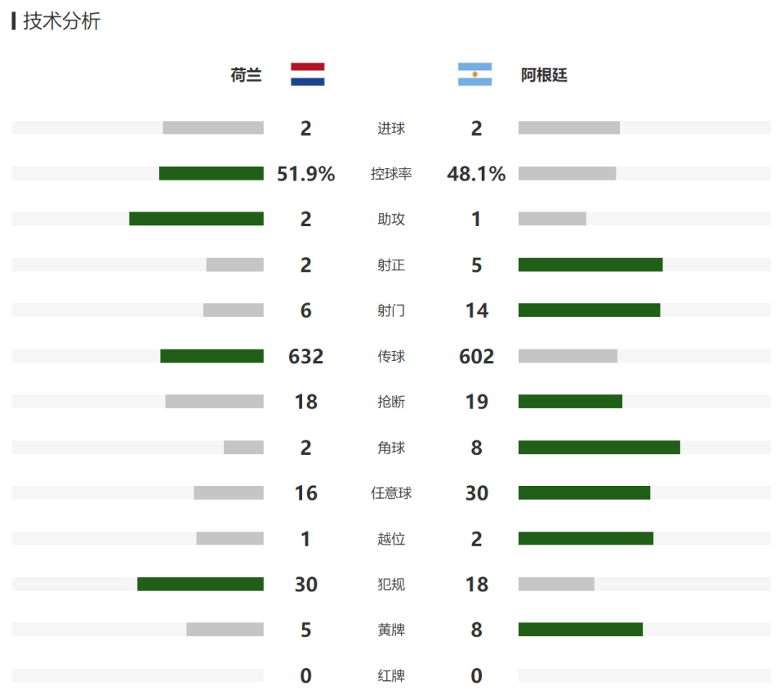Click the 控球率 stat label
Image resolution: width=784 pixels, height=699 pixels.
[391, 174]
